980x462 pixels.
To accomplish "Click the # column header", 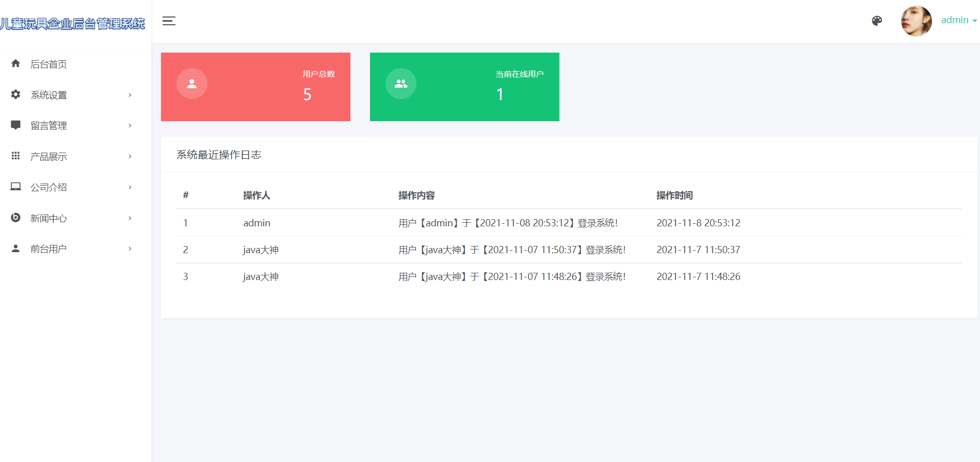I will pyautogui.click(x=186, y=195).
